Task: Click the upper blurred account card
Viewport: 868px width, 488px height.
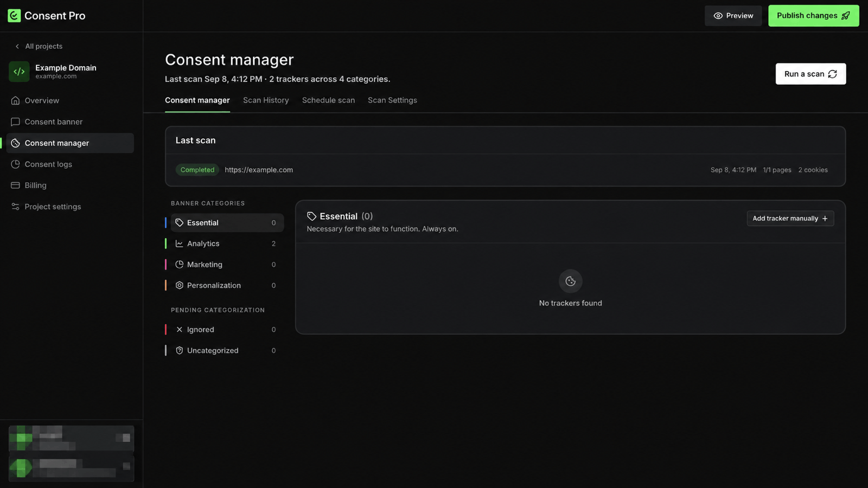Action: click(x=71, y=438)
